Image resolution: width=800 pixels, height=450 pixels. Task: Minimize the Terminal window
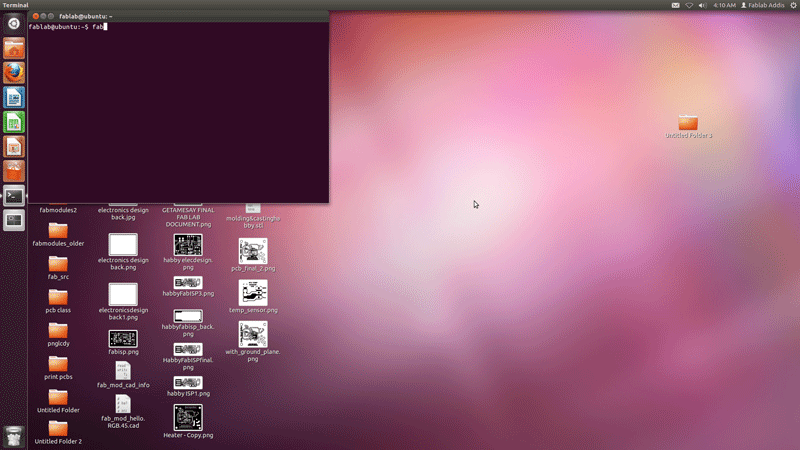coord(43,16)
